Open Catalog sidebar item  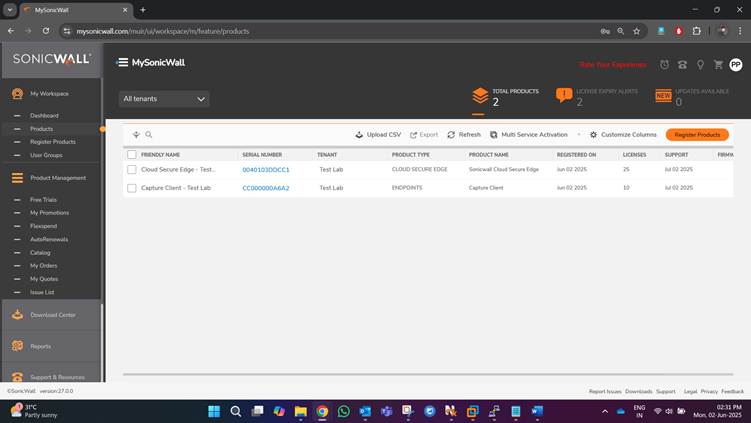coord(40,252)
